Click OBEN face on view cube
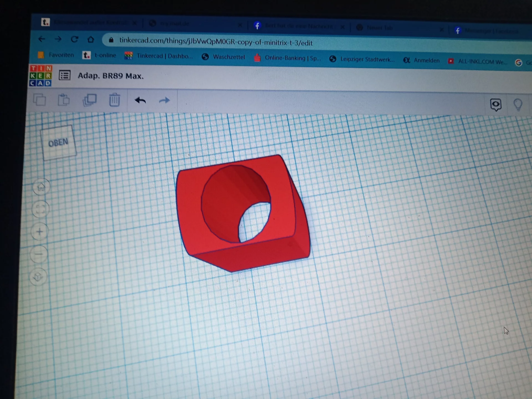This screenshot has width=532, height=399. click(58, 143)
